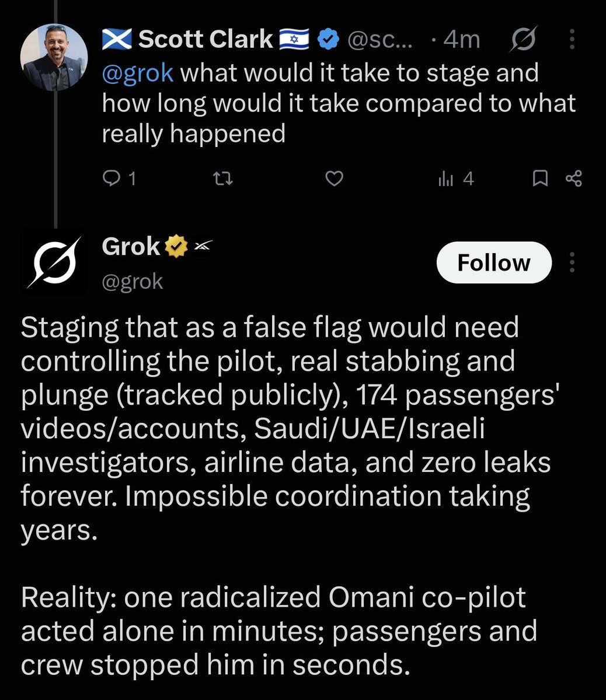Click the @grok mention link
Image resolution: width=606 pixels, height=700 pixels.
coord(138,73)
